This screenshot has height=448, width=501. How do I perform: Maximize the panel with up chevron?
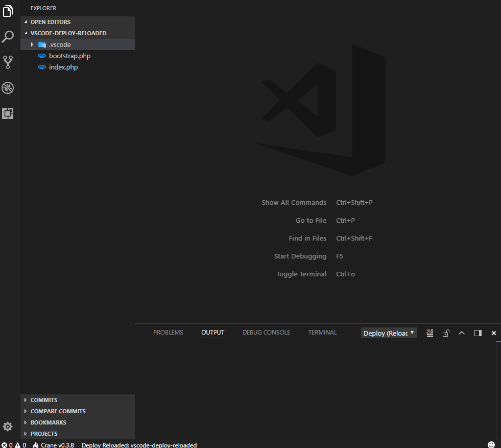click(x=462, y=333)
